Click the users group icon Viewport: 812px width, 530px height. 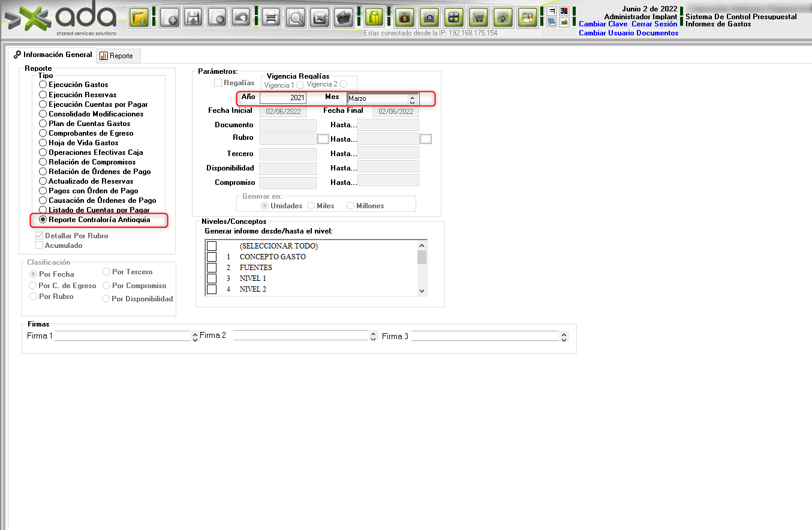point(528,18)
